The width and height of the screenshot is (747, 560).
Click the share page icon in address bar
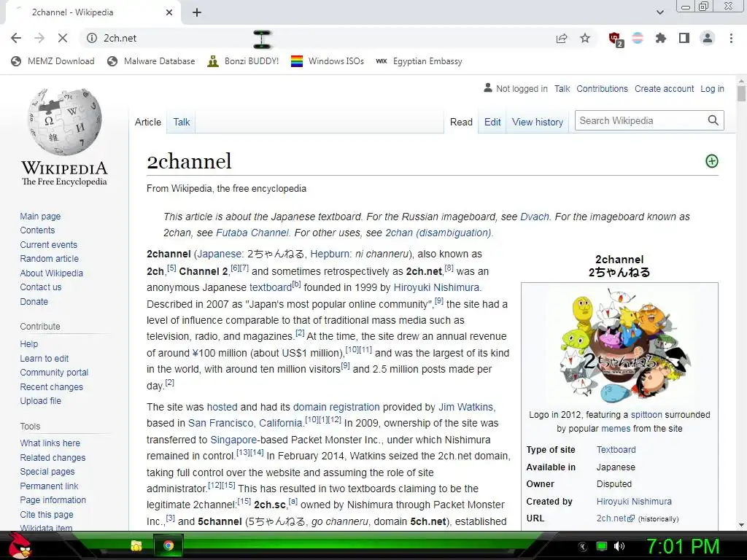[x=562, y=38]
